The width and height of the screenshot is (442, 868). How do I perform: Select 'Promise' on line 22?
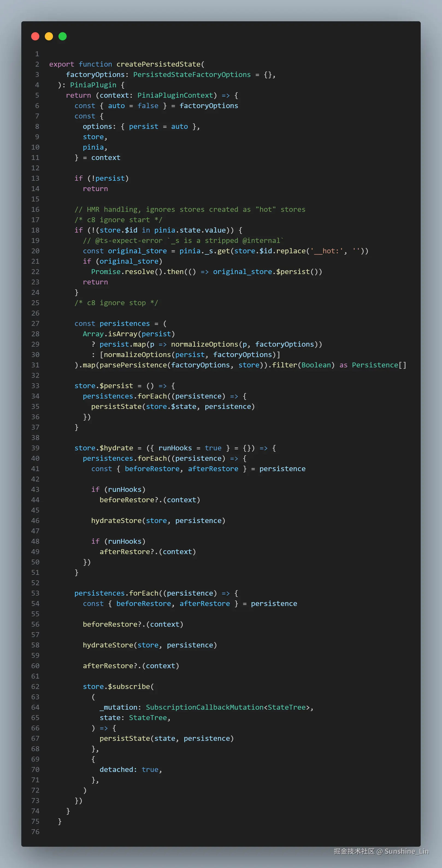coord(106,272)
